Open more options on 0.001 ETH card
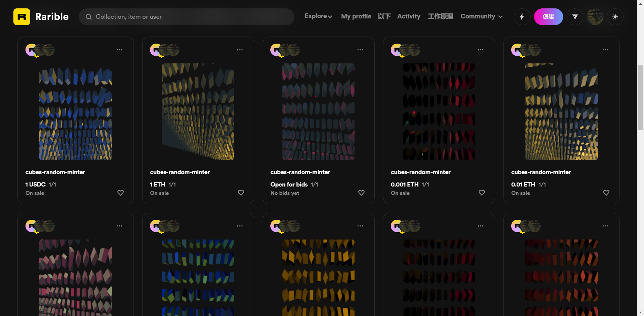The height and width of the screenshot is (316, 644). click(x=481, y=50)
